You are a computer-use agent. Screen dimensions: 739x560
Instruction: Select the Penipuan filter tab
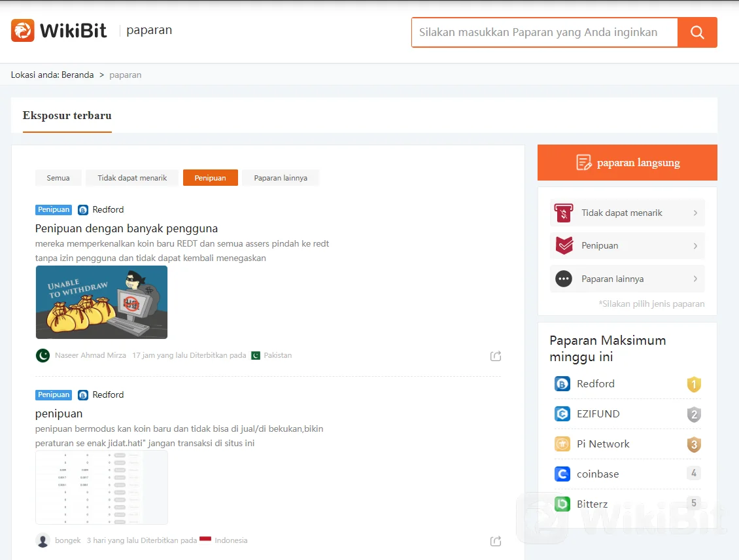[x=210, y=178]
